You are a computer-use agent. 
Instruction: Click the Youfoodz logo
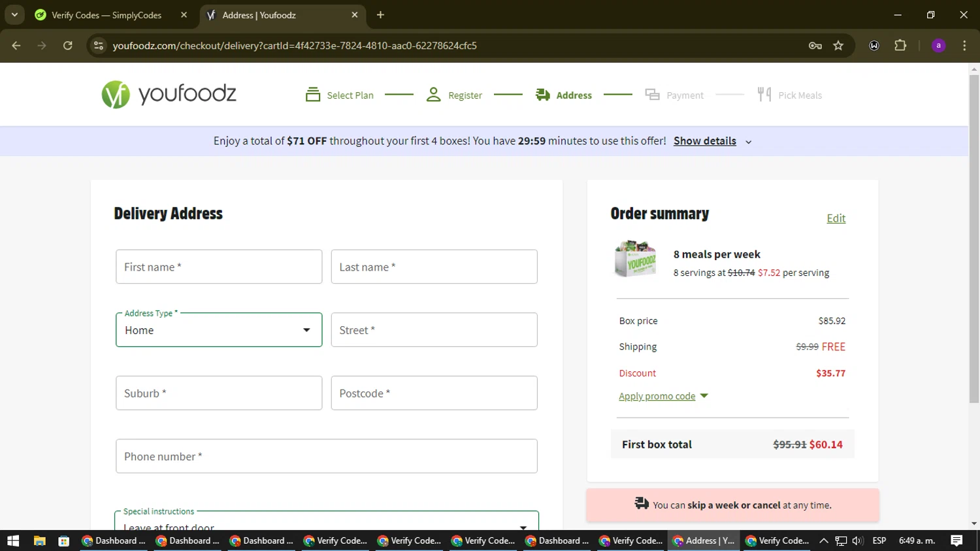point(169,94)
